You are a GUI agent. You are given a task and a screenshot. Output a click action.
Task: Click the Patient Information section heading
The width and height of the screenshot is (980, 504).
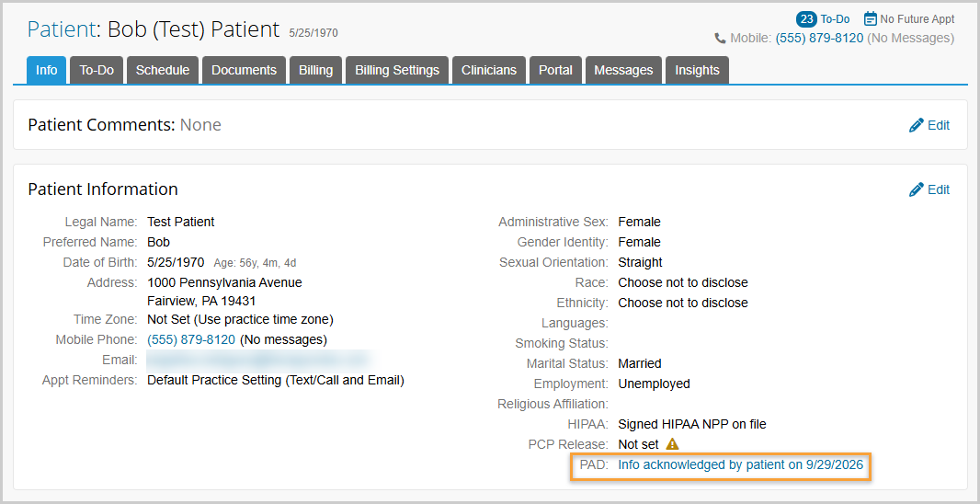(x=103, y=189)
